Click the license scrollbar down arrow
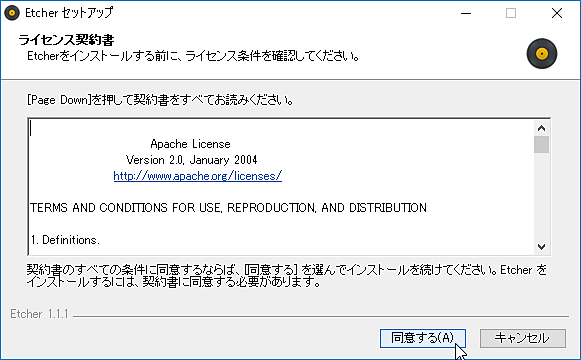The width and height of the screenshot is (581, 360). click(541, 247)
